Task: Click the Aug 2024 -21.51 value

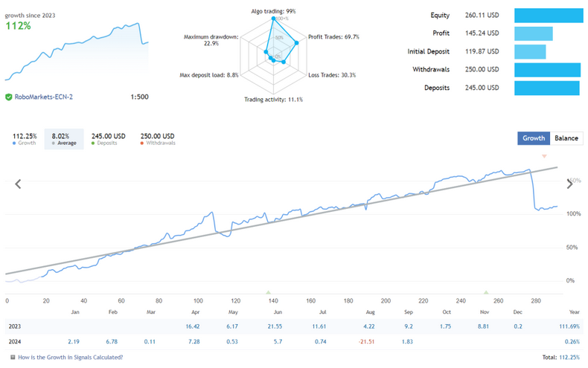Action: coord(366,341)
